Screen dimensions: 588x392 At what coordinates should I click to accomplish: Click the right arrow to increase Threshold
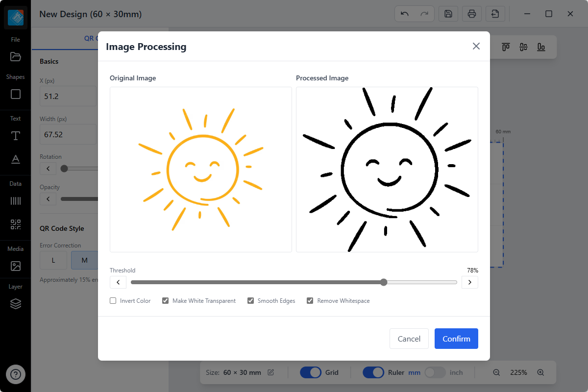point(469,282)
